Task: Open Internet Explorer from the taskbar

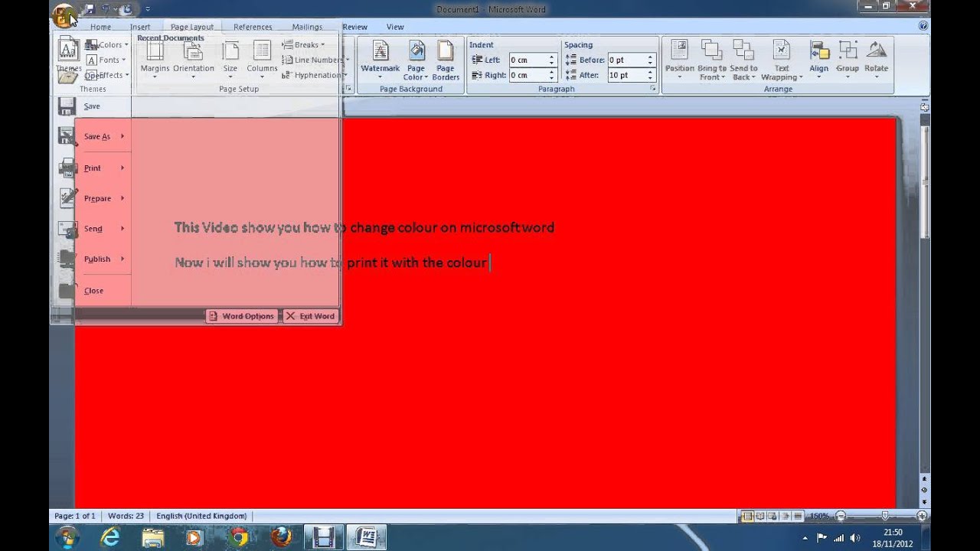Action: tap(110, 537)
